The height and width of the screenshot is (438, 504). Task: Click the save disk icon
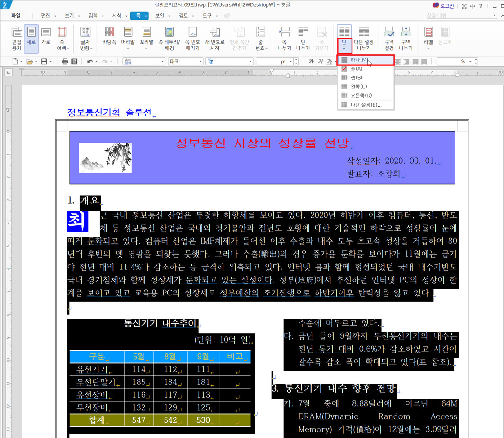tap(45, 62)
